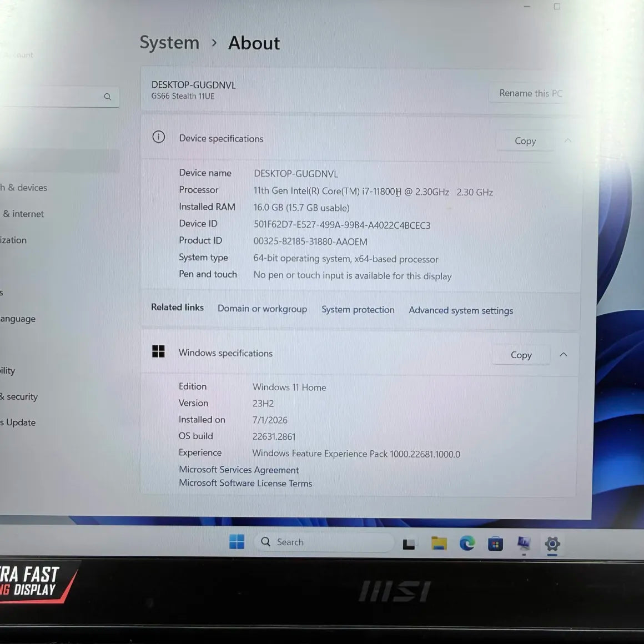Go back to System in breadcrumb
The height and width of the screenshot is (644, 644).
pyautogui.click(x=169, y=43)
